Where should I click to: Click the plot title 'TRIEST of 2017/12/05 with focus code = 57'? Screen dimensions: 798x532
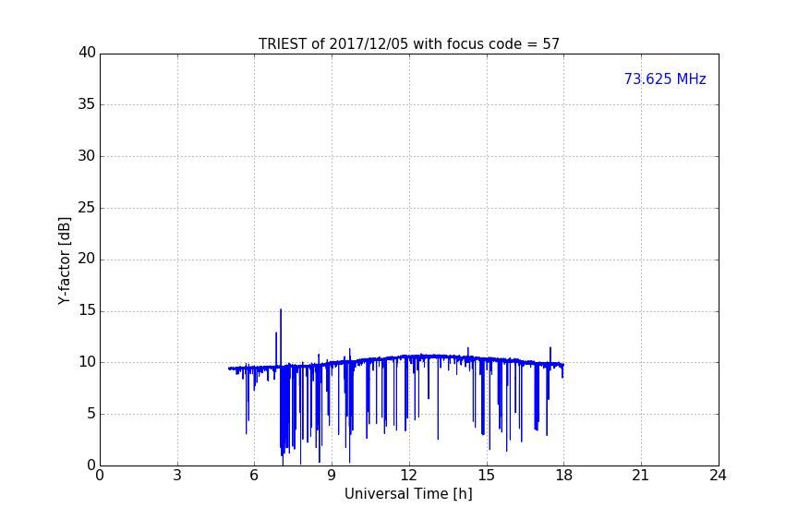pos(408,44)
